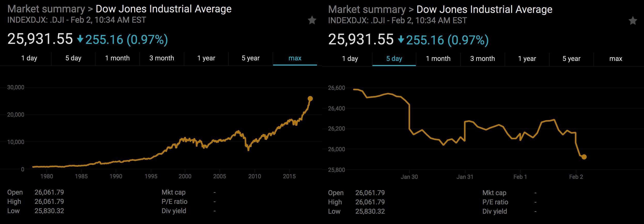
Task: Click current price marker on max chart
Action: click(x=310, y=99)
